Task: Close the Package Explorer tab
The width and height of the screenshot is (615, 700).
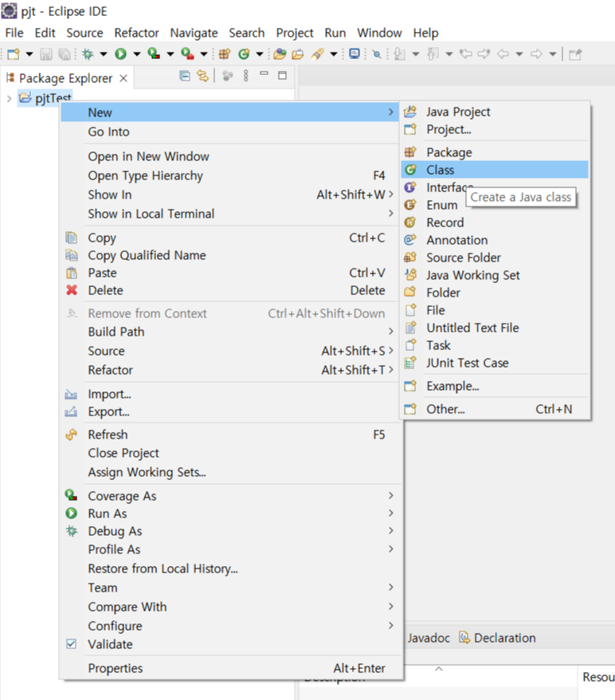Action: [123, 78]
